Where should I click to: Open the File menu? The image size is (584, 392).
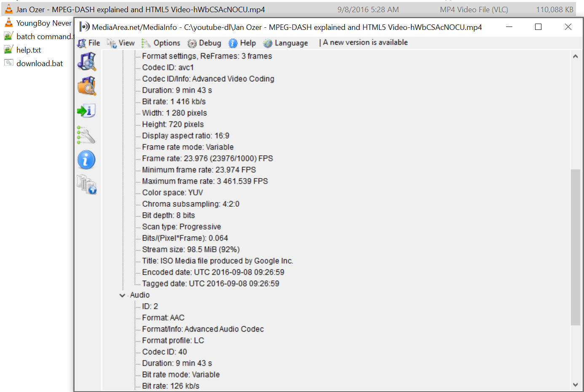(89, 43)
